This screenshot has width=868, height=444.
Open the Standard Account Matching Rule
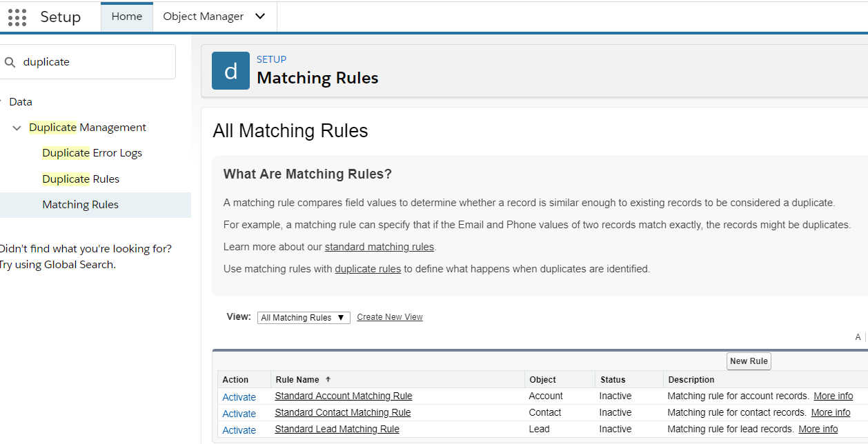click(x=344, y=396)
